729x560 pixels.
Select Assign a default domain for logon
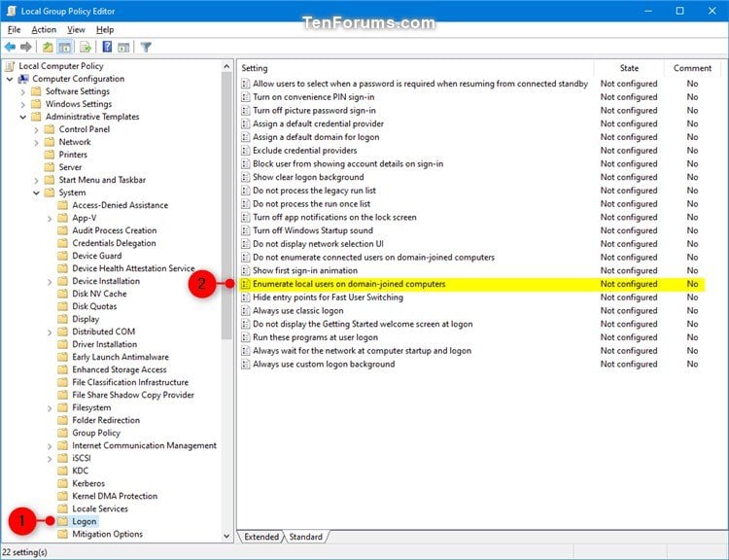pos(472,137)
